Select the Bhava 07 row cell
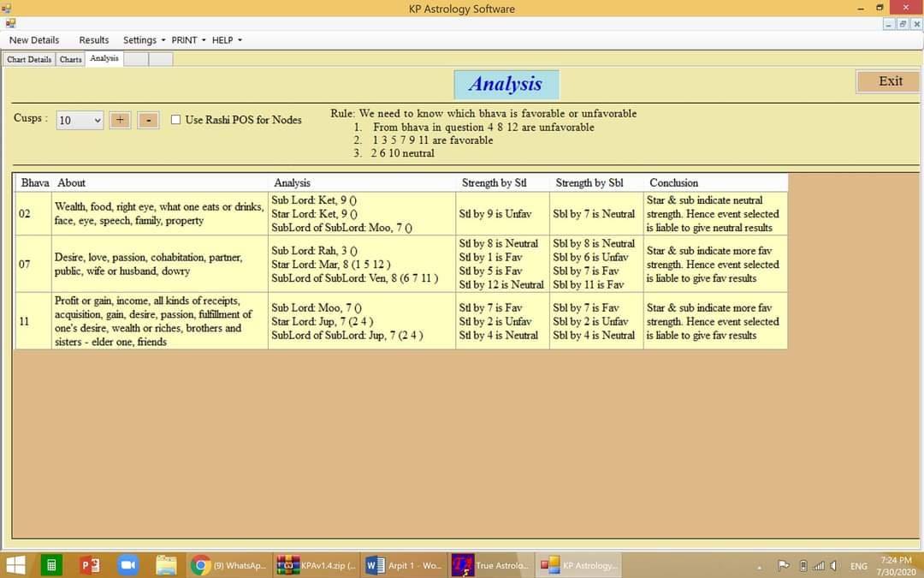924x578 pixels. (33, 265)
